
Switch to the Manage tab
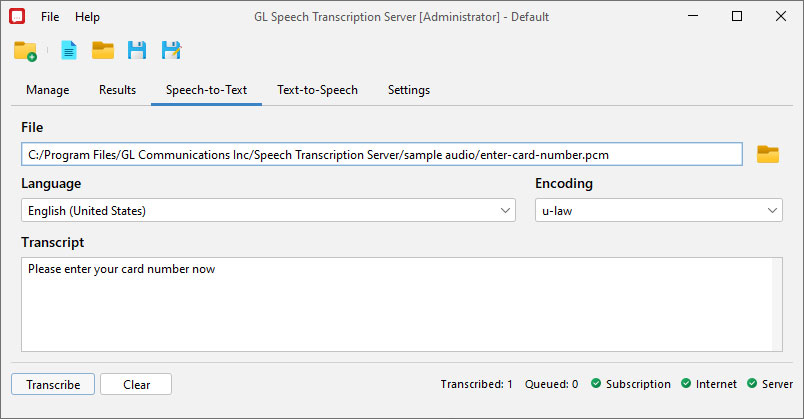[x=48, y=90]
